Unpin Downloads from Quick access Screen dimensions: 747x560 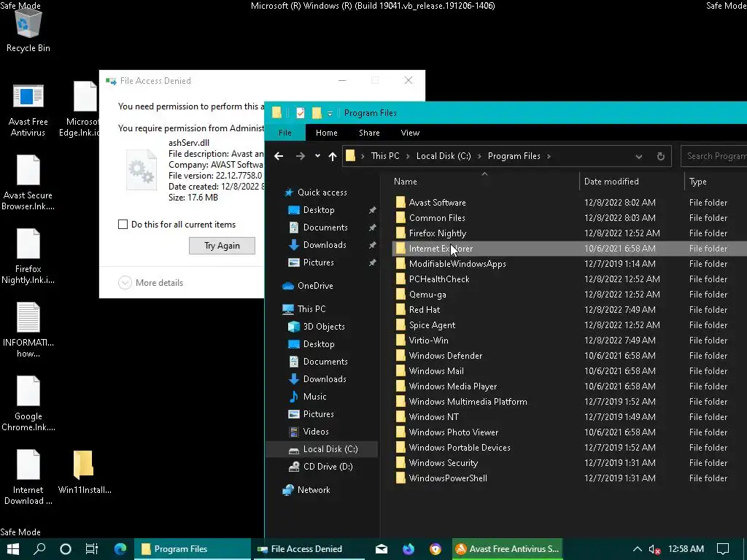point(372,245)
